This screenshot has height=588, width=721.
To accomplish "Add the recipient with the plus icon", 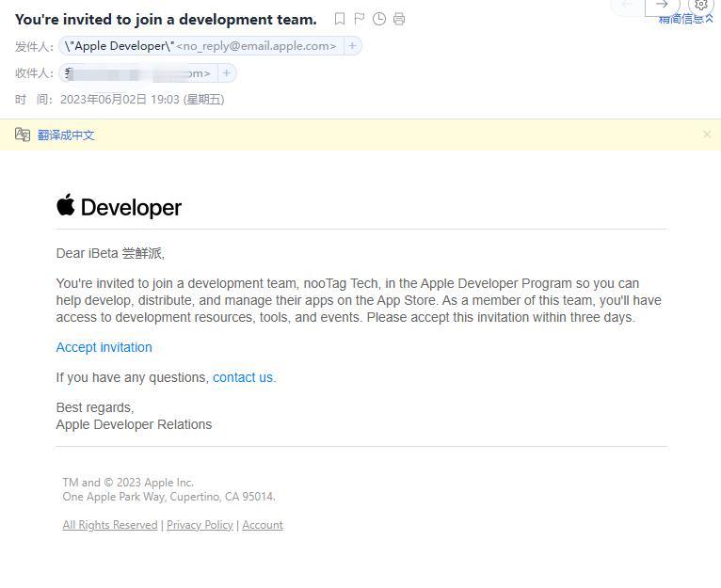I will 226,73.
